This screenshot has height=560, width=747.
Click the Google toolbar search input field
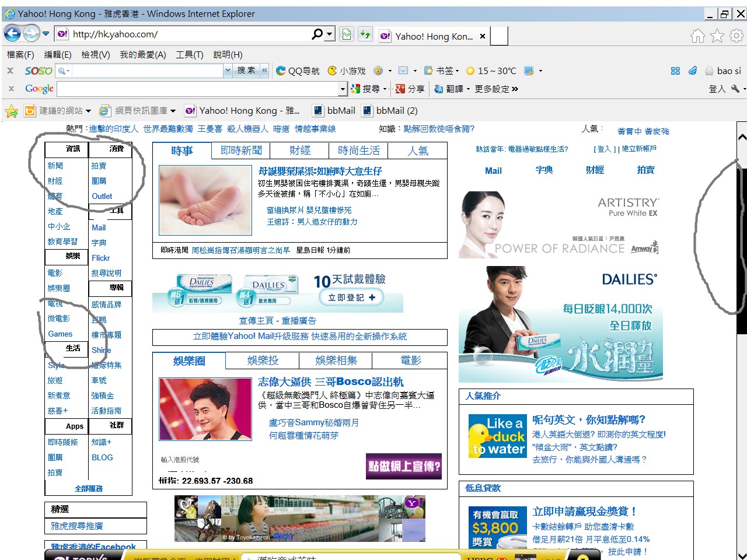click(x=198, y=89)
